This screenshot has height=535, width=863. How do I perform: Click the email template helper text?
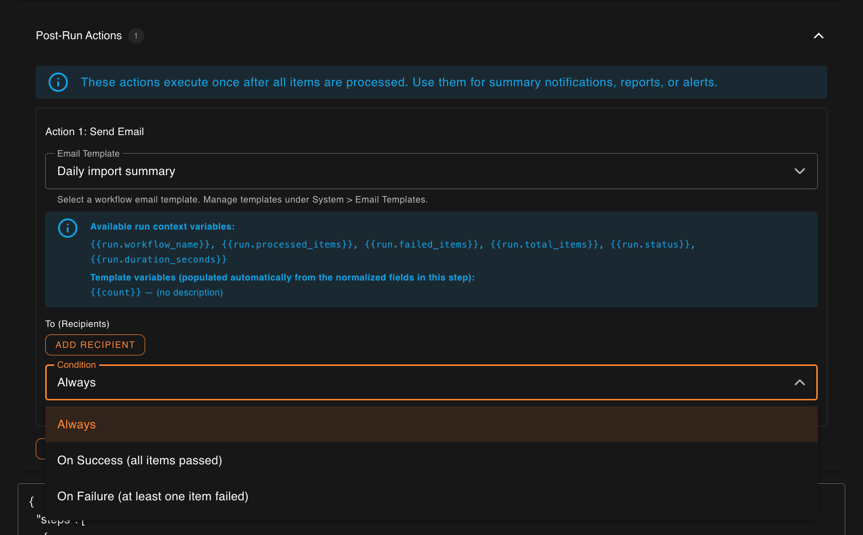tap(242, 200)
